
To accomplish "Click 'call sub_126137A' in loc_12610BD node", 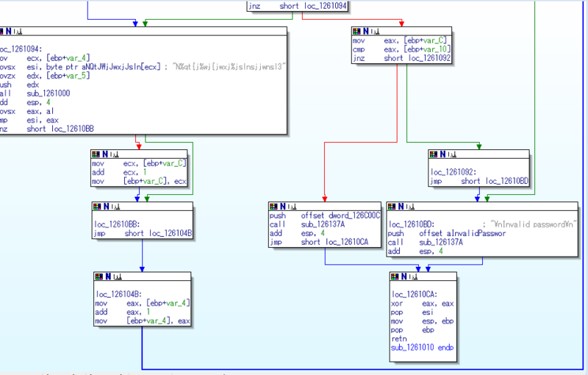I will tap(426, 242).
